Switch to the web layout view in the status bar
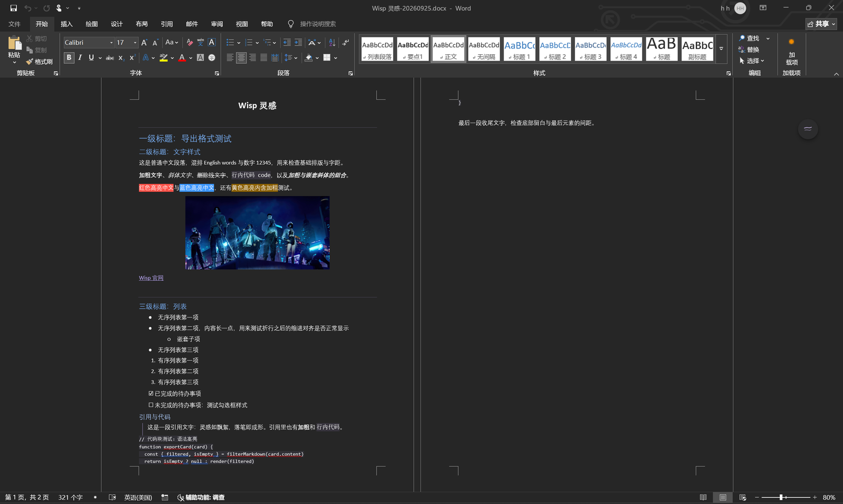843x504 pixels. click(x=743, y=497)
